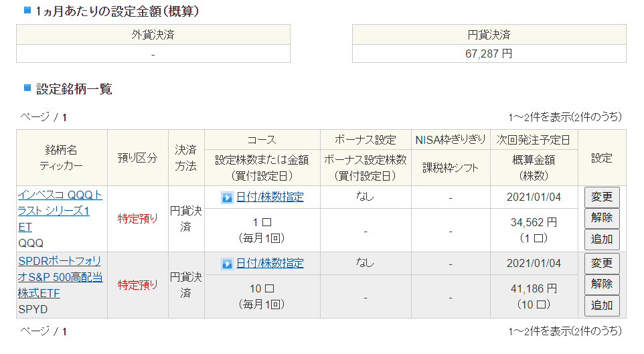
Task: Click the 34,562 円 estimated amount for QQQ
Action: coord(534,223)
